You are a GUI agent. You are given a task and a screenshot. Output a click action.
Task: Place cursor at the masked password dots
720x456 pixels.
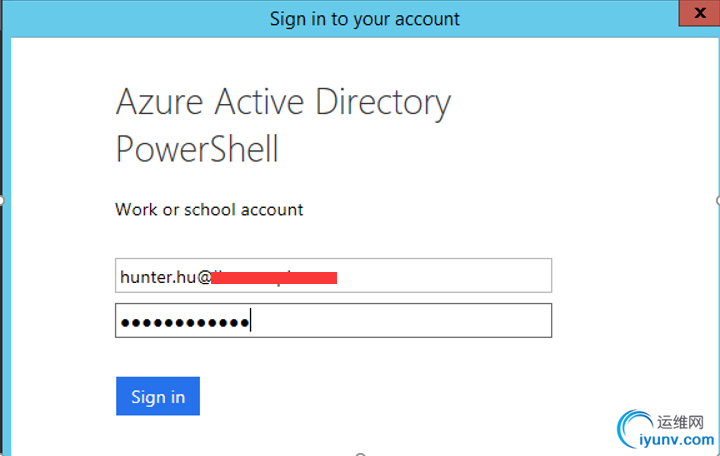(x=185, y=323)
